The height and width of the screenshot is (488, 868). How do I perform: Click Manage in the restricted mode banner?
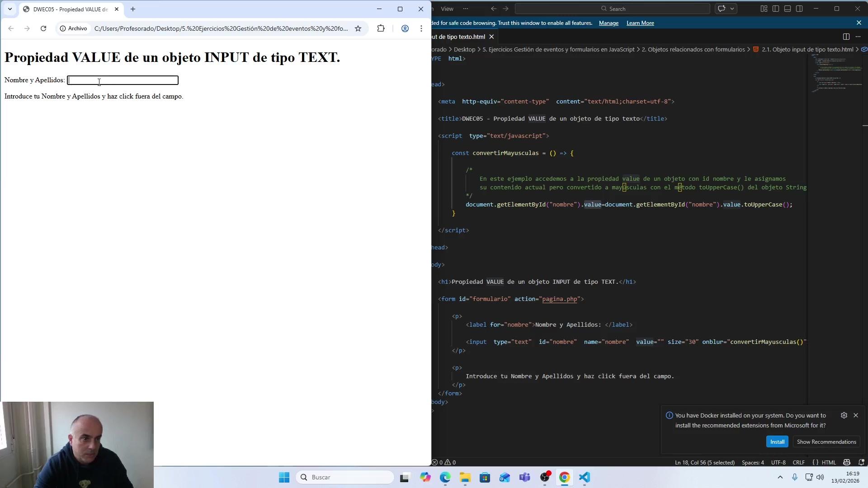point(609,23)
